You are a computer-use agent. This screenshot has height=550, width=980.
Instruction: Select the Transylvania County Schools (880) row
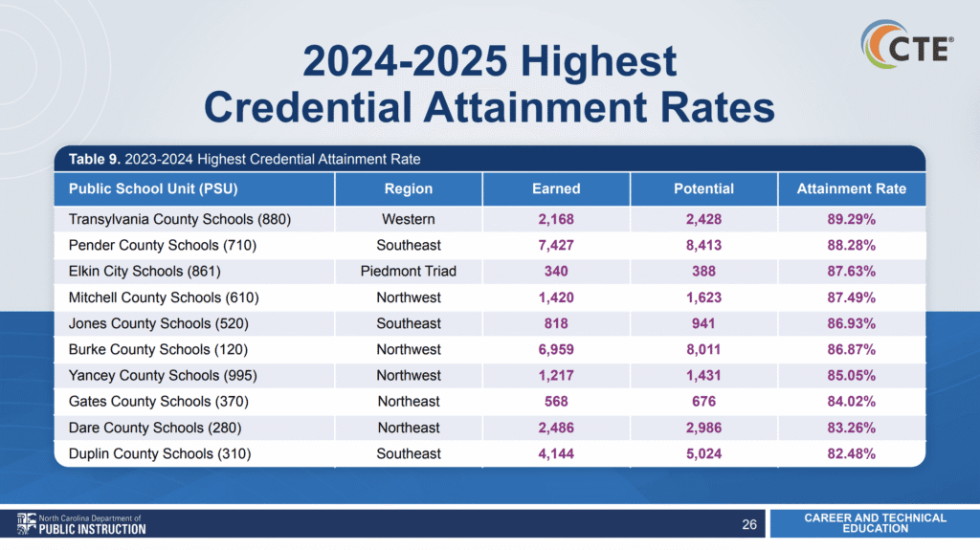(180, 219)
